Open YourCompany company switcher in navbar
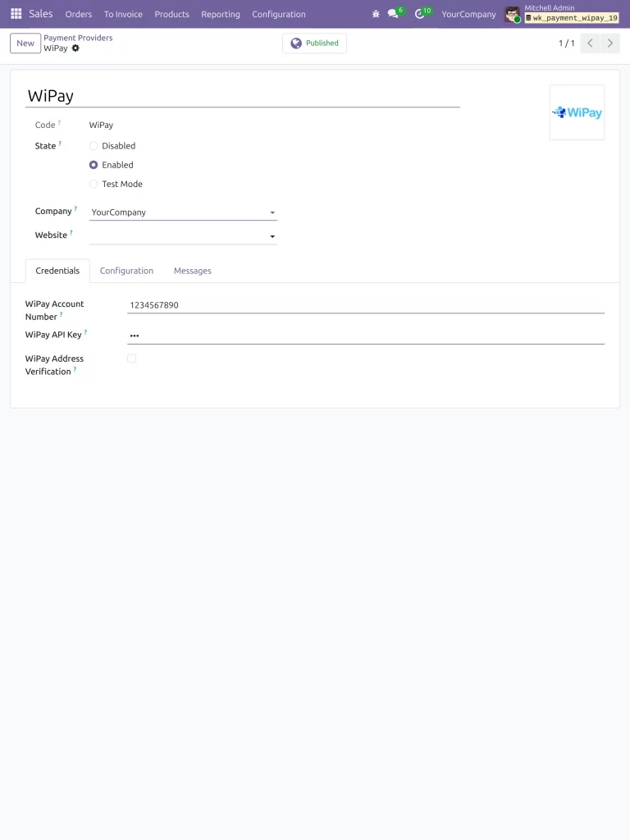This screenshot has height=840, width=630. [468, 14]
